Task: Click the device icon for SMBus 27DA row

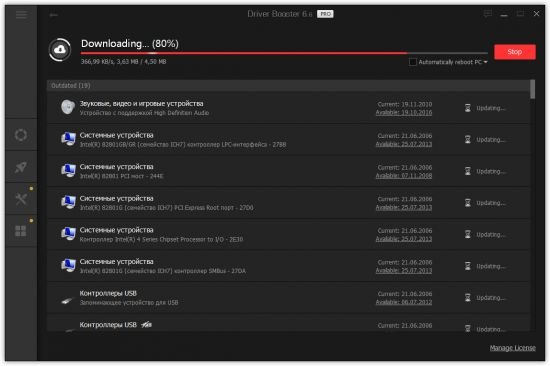Action: (68, 265)
